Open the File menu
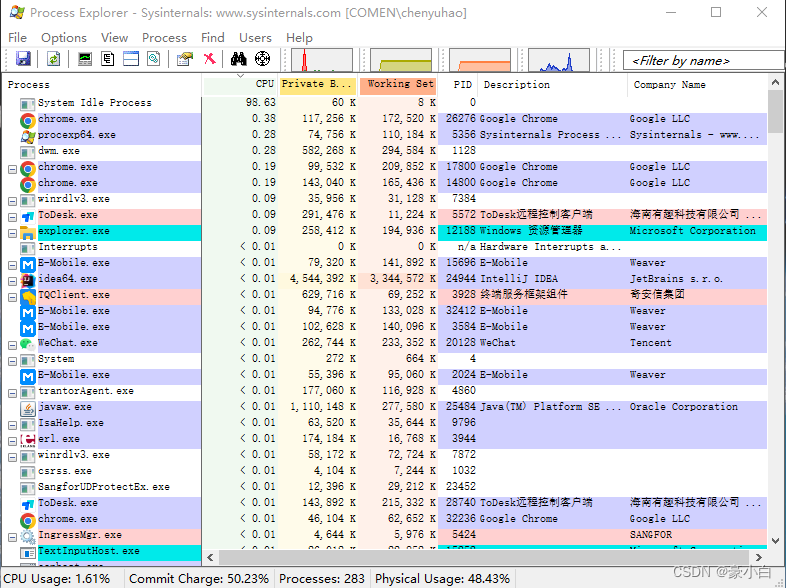Viewport: 786px width, 588px height. click(x=18, y=38)
